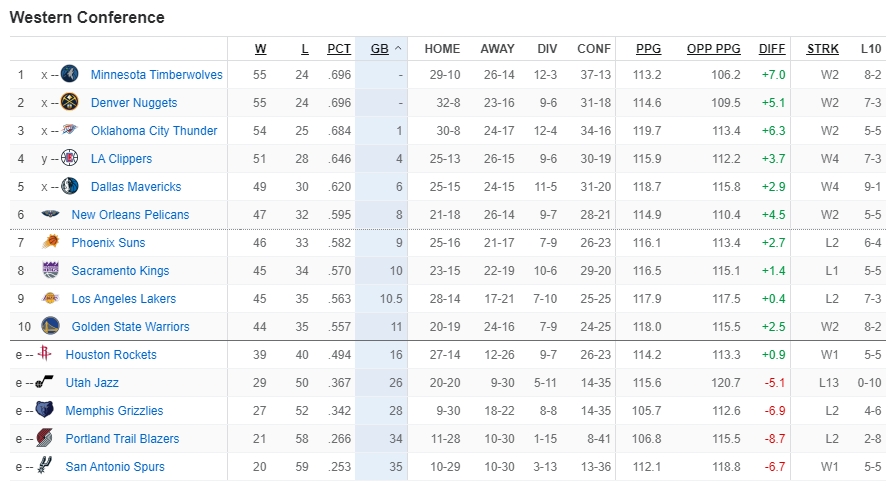Sort standings by W column
Screen dimensions: 896x488
(260, 48)
